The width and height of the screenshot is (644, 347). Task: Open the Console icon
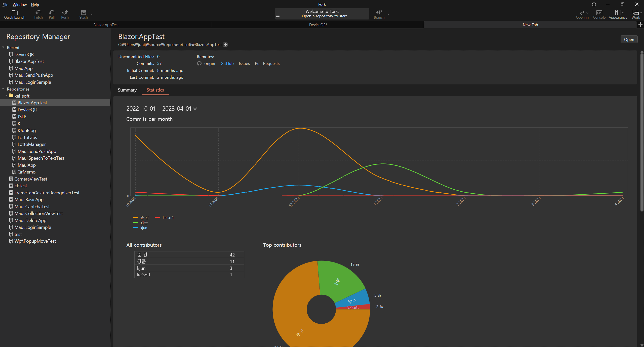pyautogui.click(x=599, y=13)
